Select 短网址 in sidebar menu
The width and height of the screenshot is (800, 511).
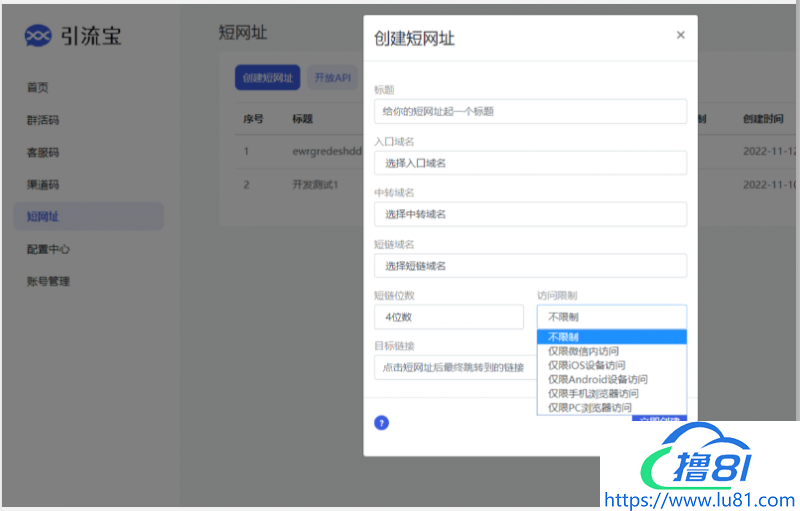[43, 216]
